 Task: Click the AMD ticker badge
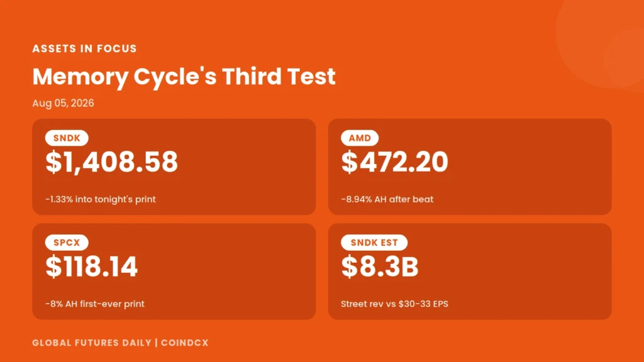point(360,138)
